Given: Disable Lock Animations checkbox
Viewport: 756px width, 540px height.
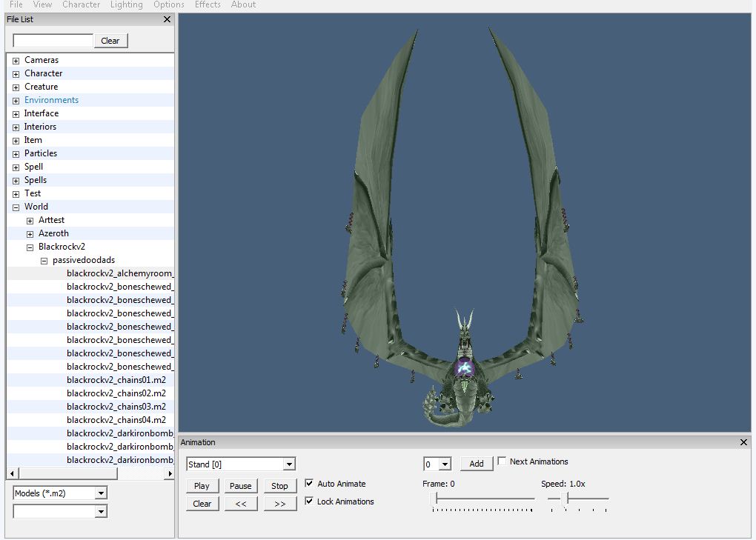Looking at the screenshot, I should tap(310, 501).
